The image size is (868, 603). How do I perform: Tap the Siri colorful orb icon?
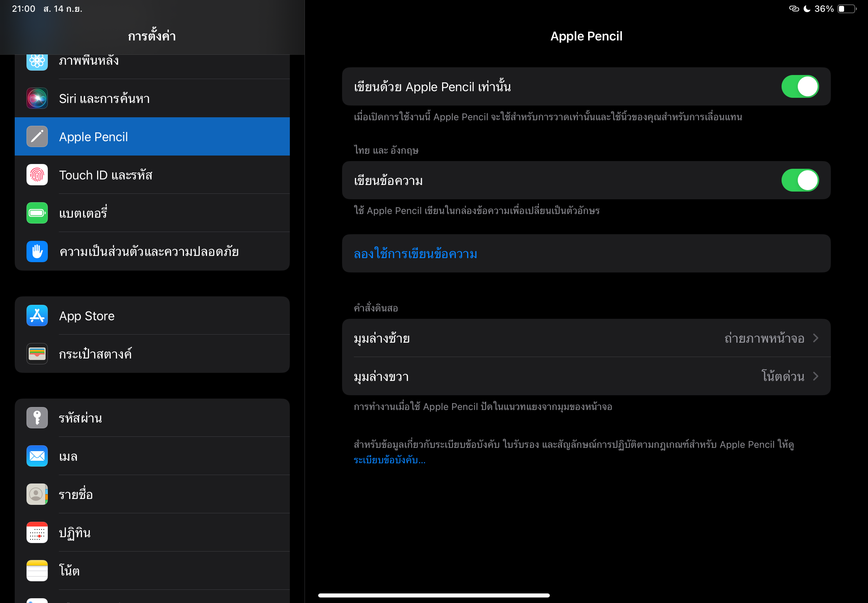coord(37,98)
